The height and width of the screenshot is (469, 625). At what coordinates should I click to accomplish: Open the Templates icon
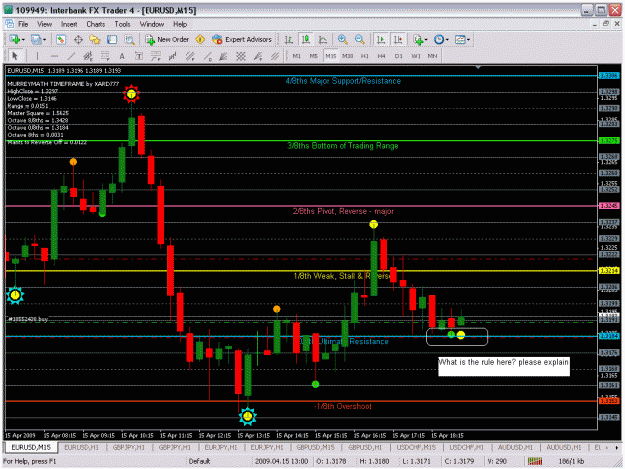[460, 39]
